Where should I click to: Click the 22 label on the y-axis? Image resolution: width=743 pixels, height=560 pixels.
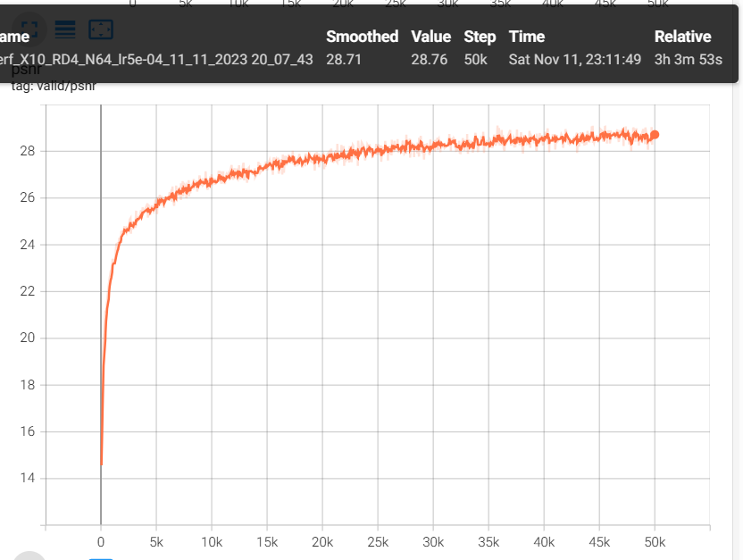point(27,291)
